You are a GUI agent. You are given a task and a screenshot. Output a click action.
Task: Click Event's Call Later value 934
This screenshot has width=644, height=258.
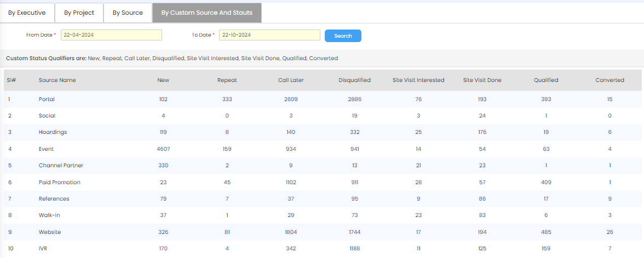291,149
